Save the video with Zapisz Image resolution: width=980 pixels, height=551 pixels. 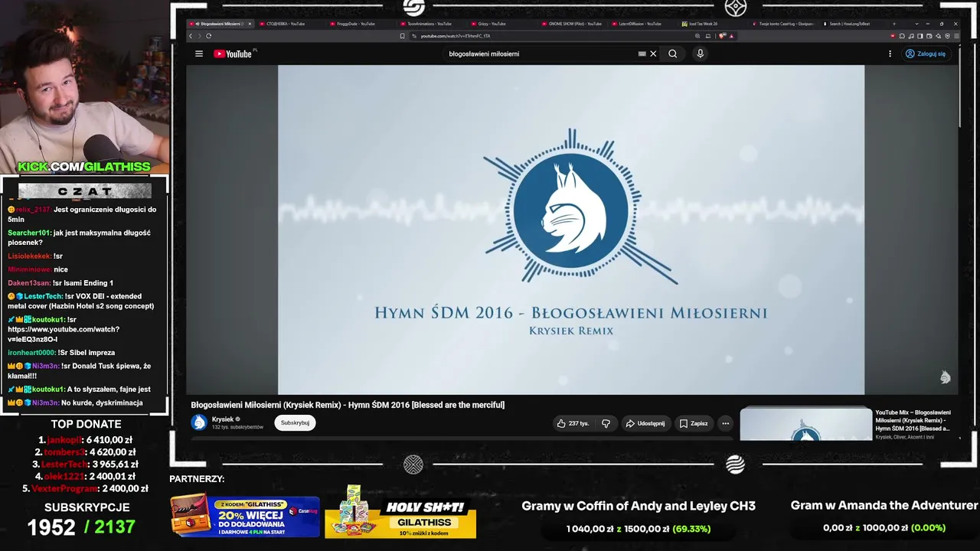coord(694,423)
